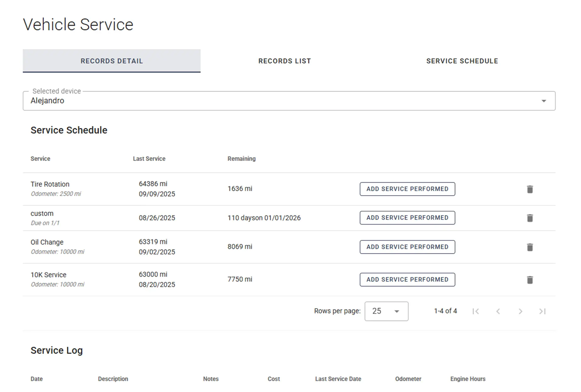Screen dimensions: 581x392
Task: Switch to the Records List tab
Action: point(284,61)
